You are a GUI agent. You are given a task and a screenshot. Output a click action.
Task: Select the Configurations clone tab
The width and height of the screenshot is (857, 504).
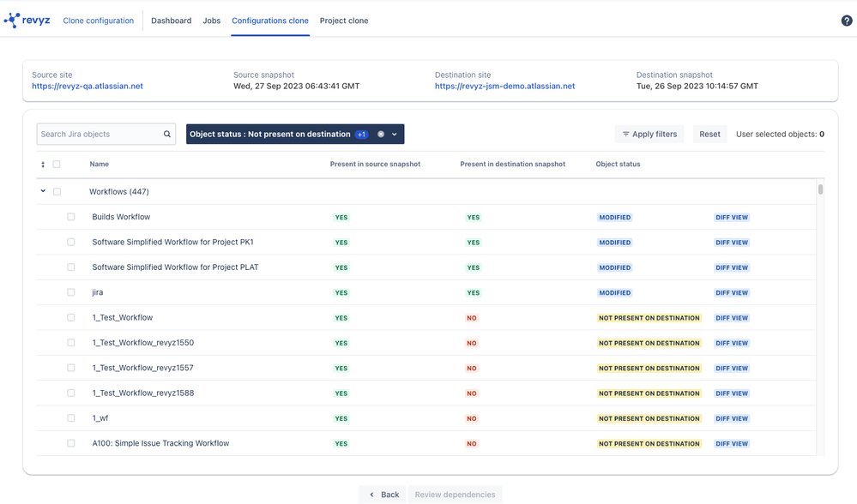[270, 21]
